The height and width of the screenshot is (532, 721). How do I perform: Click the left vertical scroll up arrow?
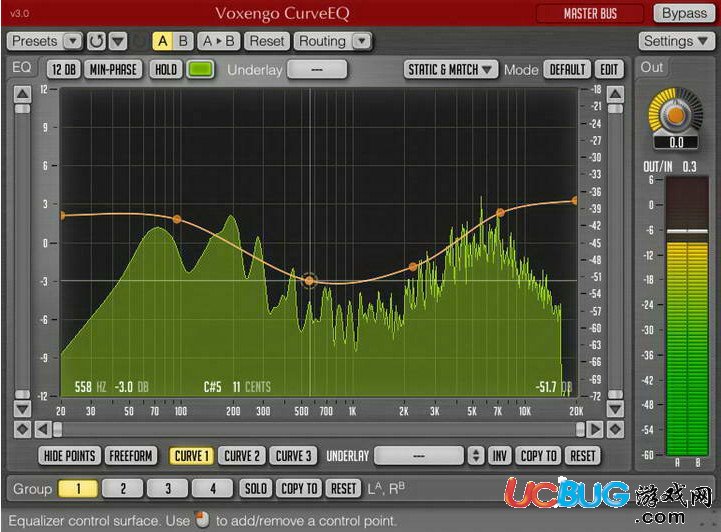[22, 94]
